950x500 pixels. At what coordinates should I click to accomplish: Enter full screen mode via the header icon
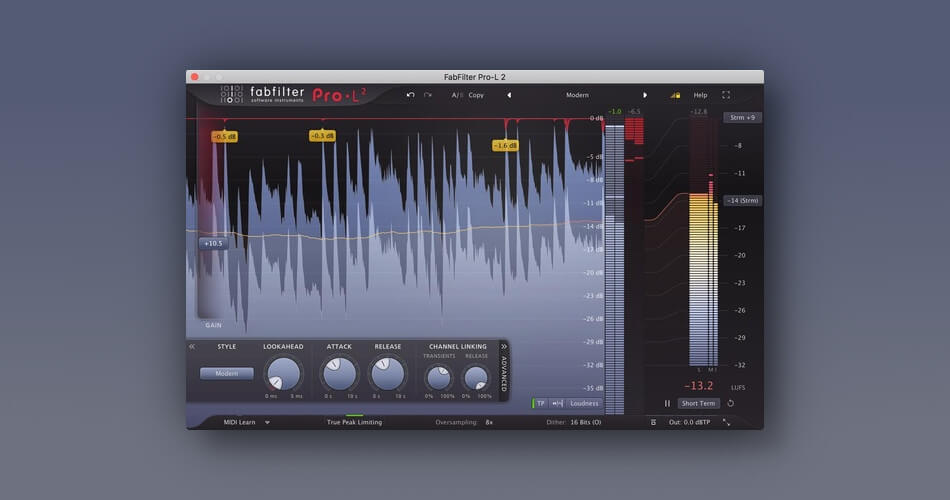click(x=726, y=95)
